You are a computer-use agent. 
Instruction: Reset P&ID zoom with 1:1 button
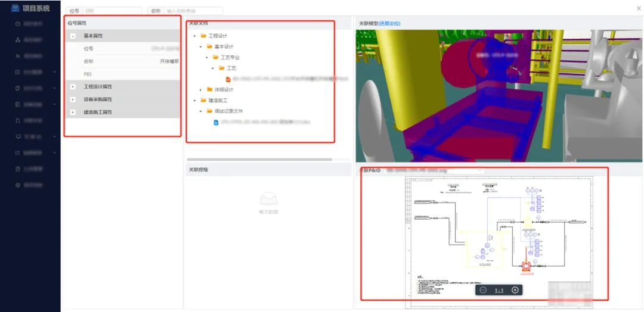tap(499, 291)
